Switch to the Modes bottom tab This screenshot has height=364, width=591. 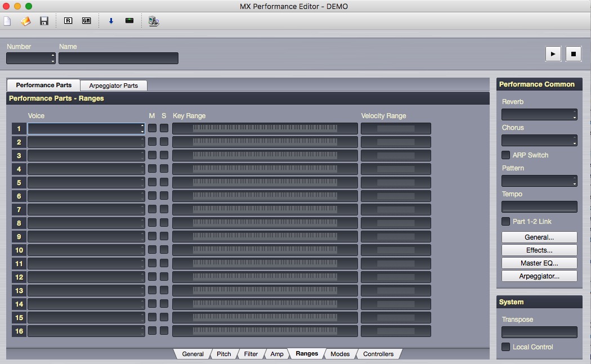(340, 354)
